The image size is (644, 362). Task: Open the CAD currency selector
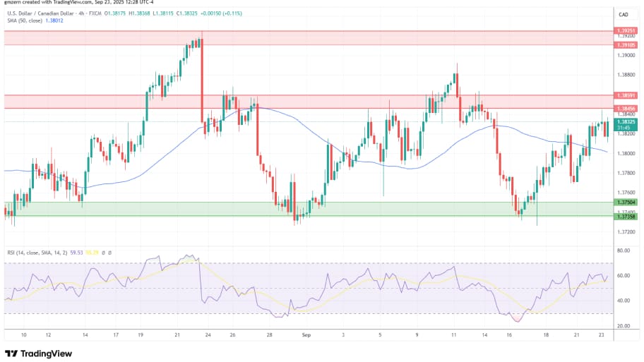tap(624, 14)
